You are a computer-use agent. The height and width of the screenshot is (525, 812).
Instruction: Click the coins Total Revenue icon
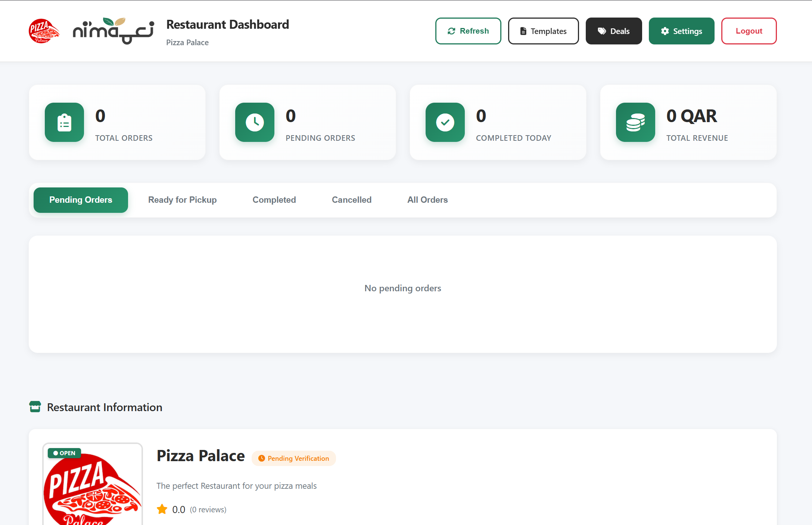pos(635,122)
